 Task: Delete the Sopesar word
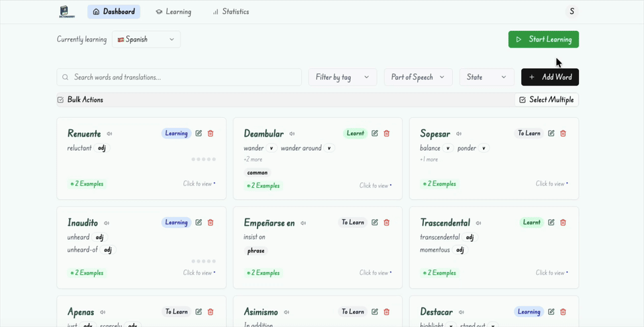(563, 133)
